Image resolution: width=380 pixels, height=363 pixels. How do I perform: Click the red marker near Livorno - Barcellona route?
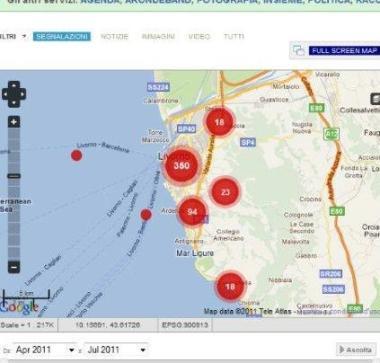pyautogui.click(x=77, y=155)
